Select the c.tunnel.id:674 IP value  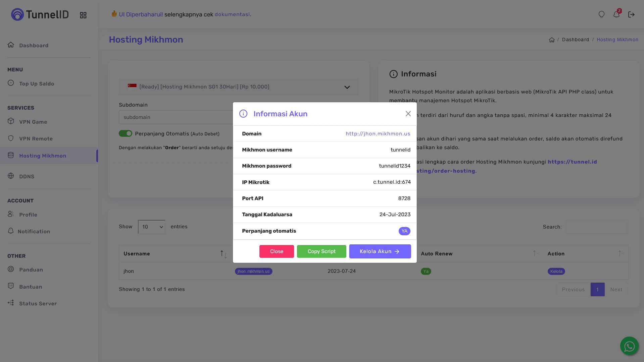[392, 182]
